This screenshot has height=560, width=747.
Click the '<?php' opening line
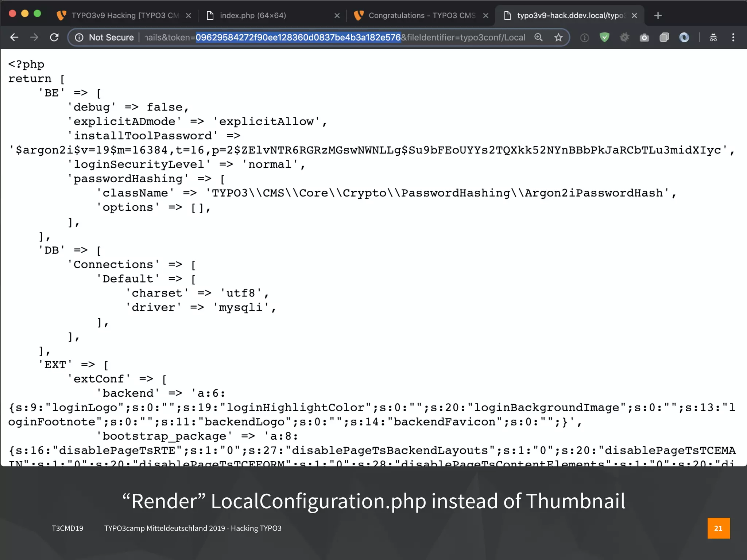point(26,65)
